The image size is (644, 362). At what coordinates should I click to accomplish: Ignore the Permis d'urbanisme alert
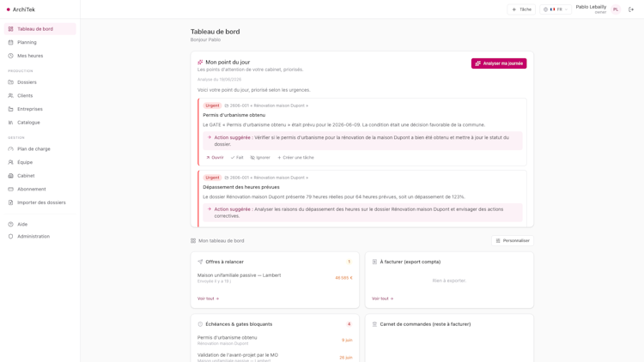(260, 158)
